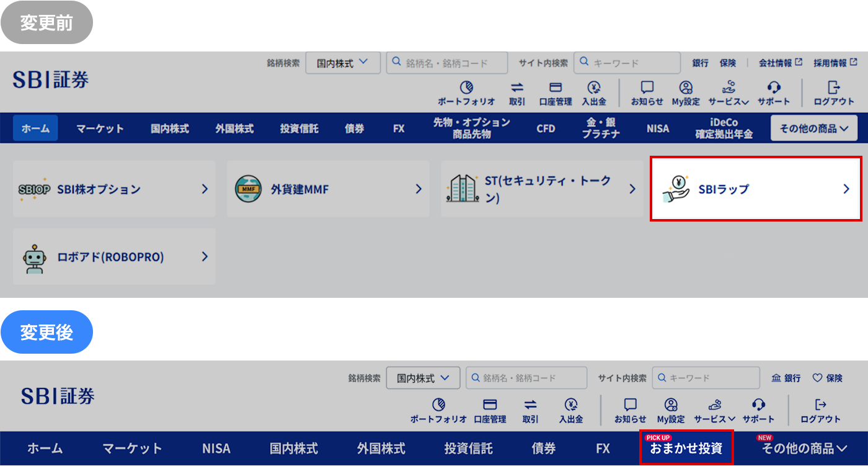Select NISA tab in after navigation
The width and height of the screenshot is (868, 466).
point(216,449)
